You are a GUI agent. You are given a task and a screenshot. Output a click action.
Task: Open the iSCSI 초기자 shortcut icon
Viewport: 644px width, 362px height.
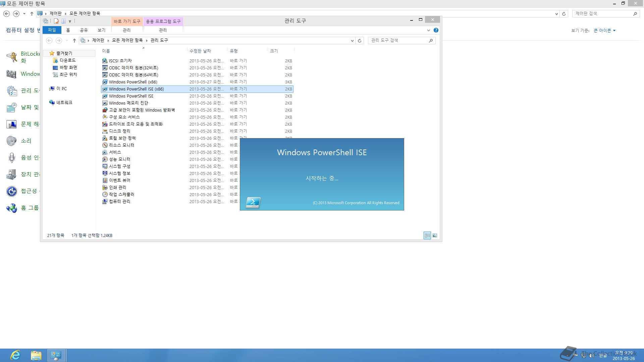pyautogui.click(x=105, y=61)
